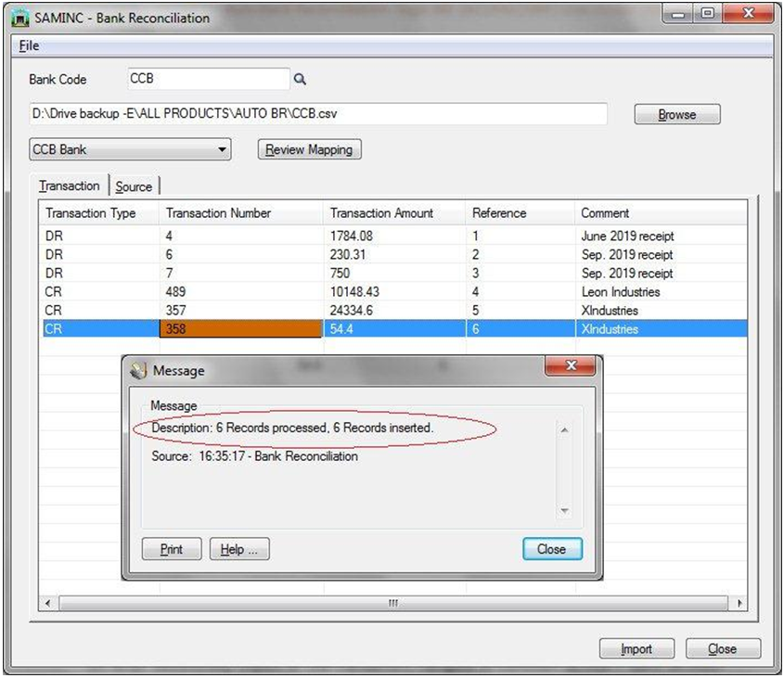The width and height of the screenshot is (784, 678).
Task: Click 'Description: 6 Records processed' message text
Action: coord(292,428)
